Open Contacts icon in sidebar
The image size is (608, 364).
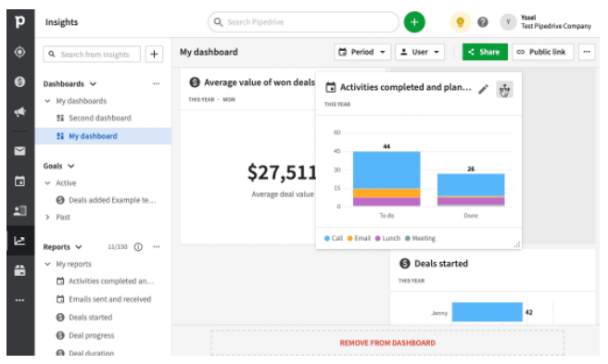(19, 211)
